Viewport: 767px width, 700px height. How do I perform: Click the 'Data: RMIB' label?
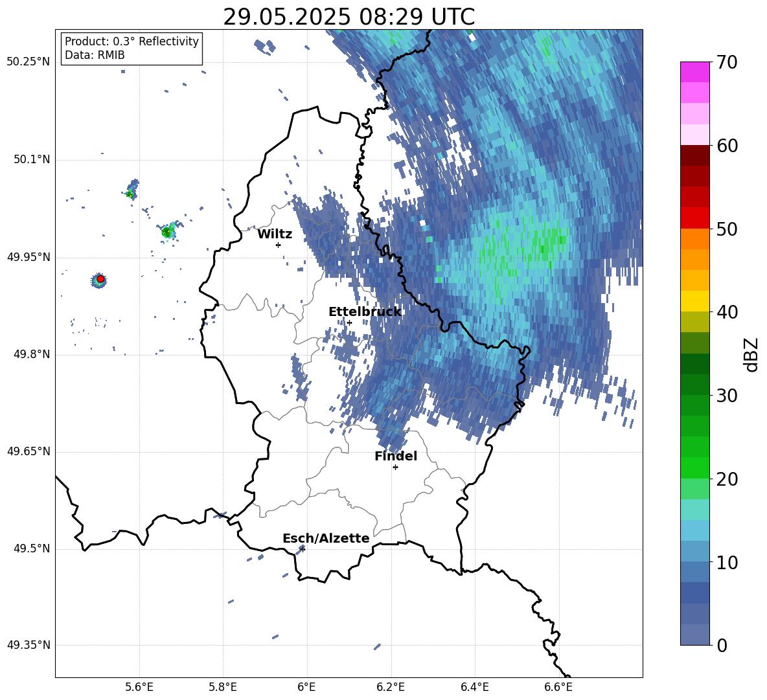95,55
